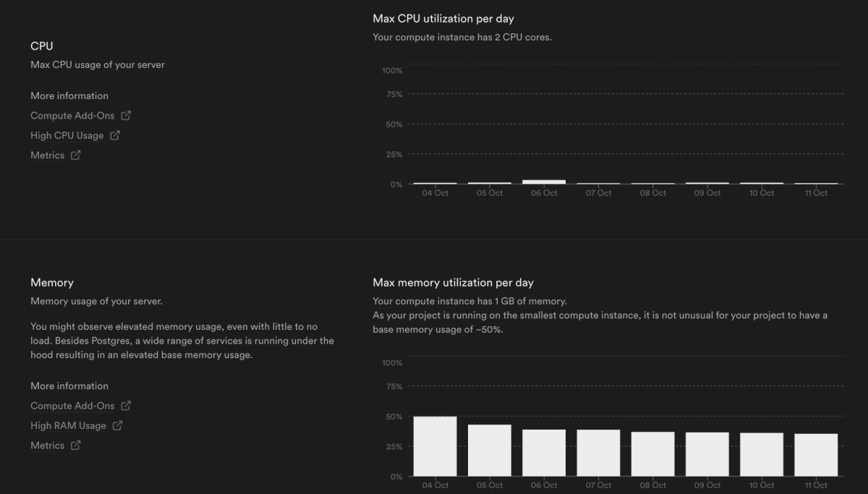Open the Compute Add-Ons link under CPU

(72, 116)
